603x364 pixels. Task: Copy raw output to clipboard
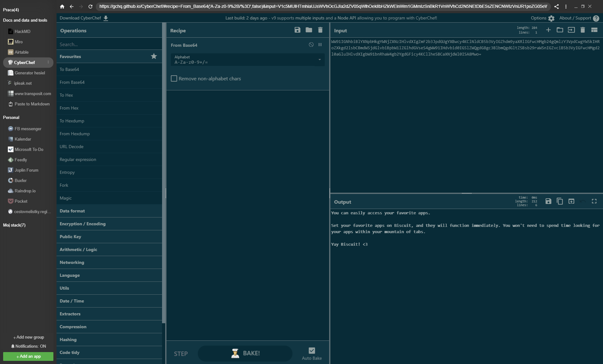click(560, 201)
